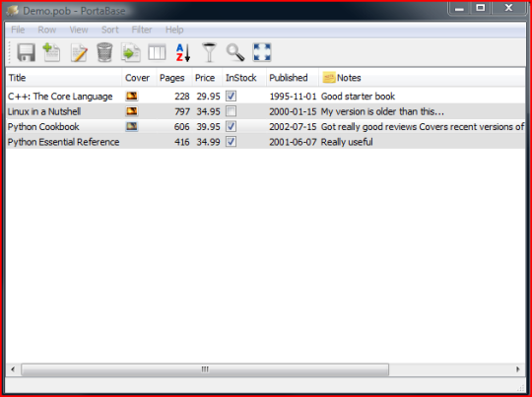Open the note starting 'Got really good reviews'
532x397 pixels.
point(423,127)
